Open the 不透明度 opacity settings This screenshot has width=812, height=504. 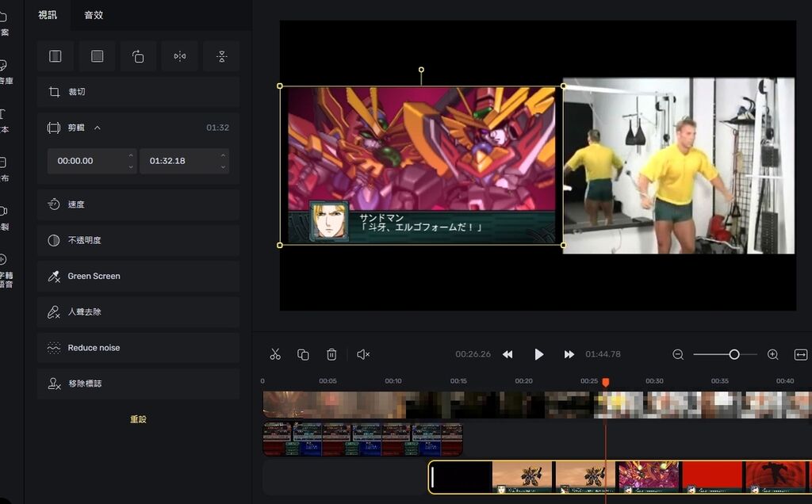pyautogui.click(x=138, y=240)
